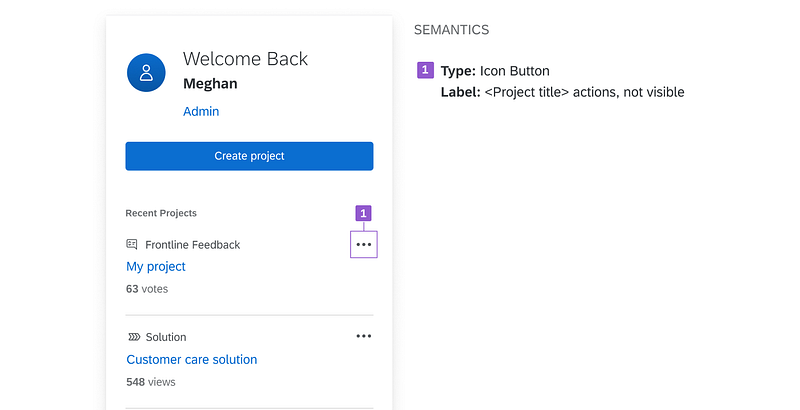Open the My project actions menu

[364, 244]
